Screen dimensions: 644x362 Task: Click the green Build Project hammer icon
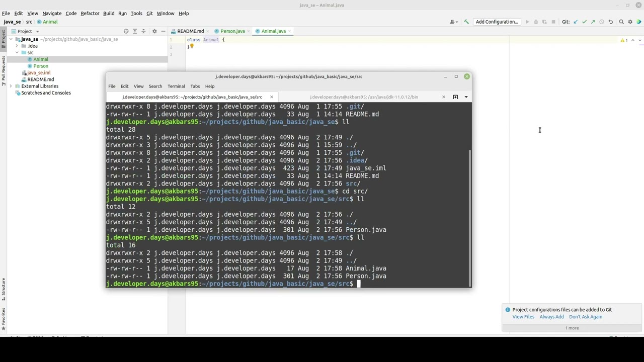466,22
